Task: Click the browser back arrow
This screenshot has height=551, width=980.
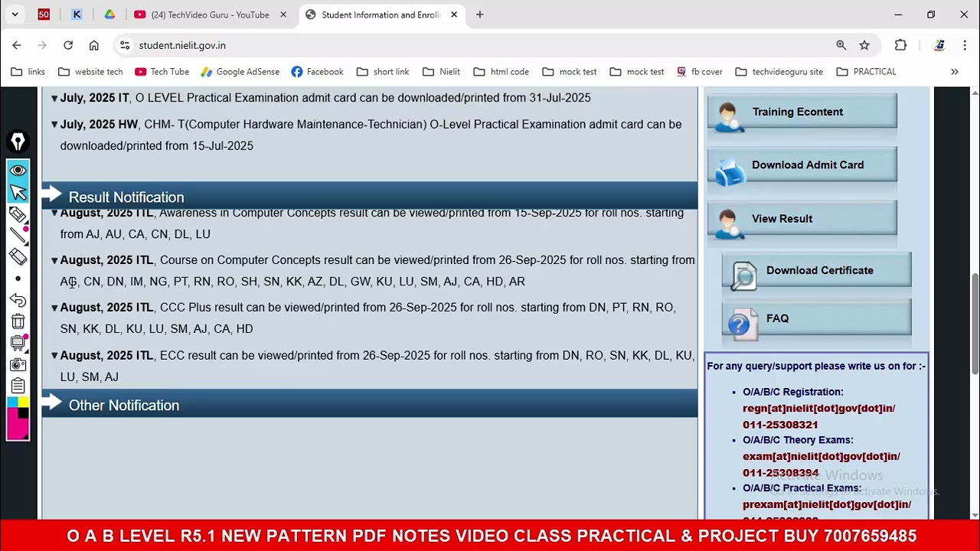Action: (x=17, y=45)
